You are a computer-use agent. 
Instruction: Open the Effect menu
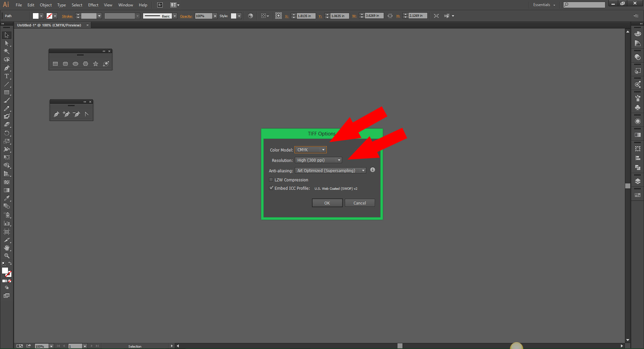click(x=93, y=5)
